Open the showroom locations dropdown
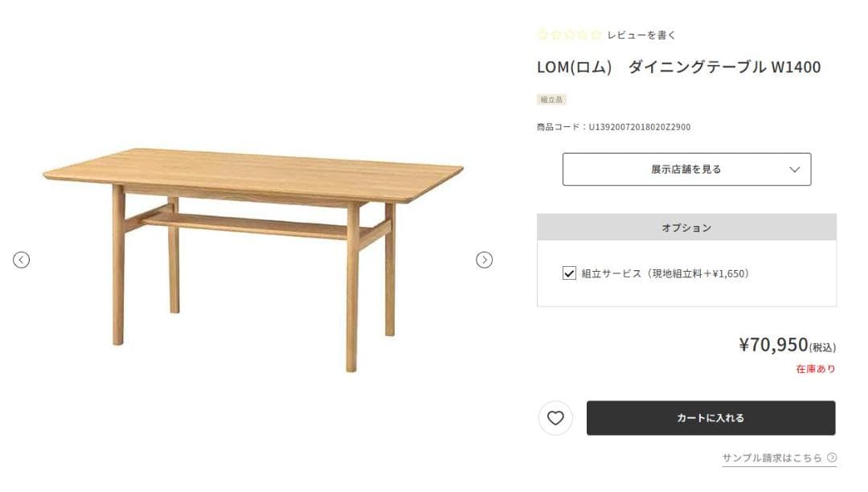Image resolution: width=868 pixels, height=492 pixels. 686,169
